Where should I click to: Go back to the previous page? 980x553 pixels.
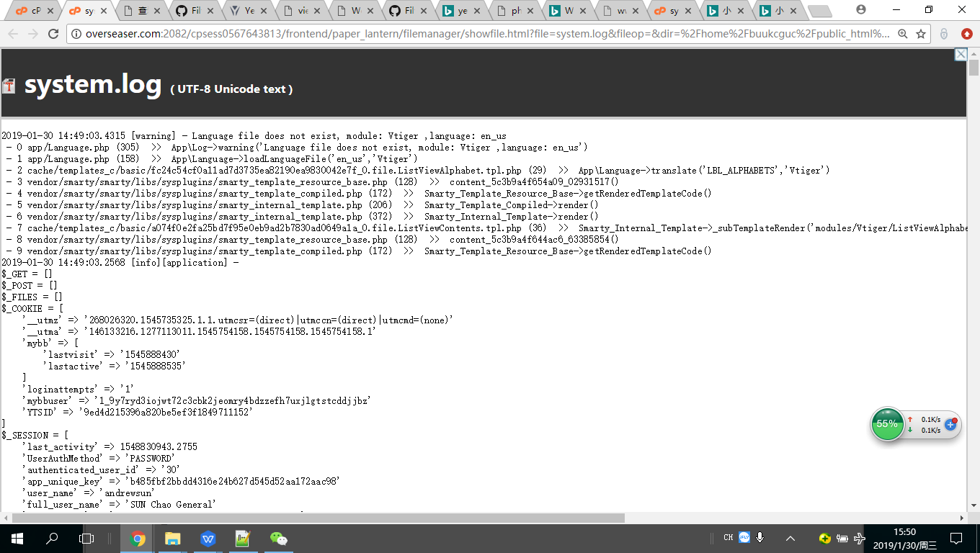13,34
